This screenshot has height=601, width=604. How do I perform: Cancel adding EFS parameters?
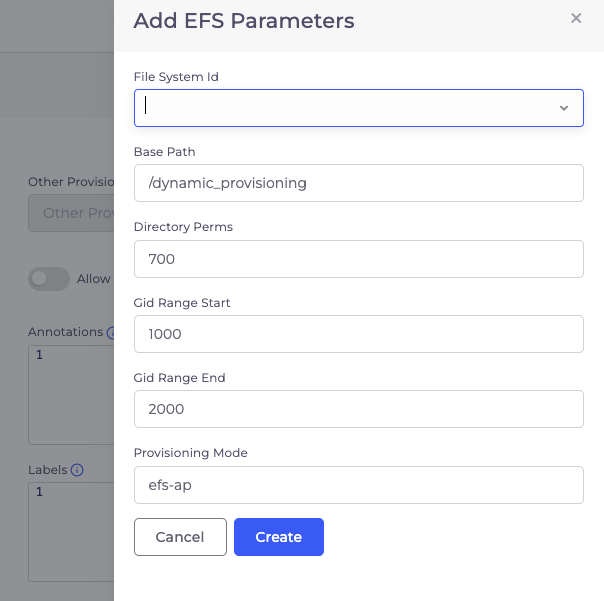(180, 537)
